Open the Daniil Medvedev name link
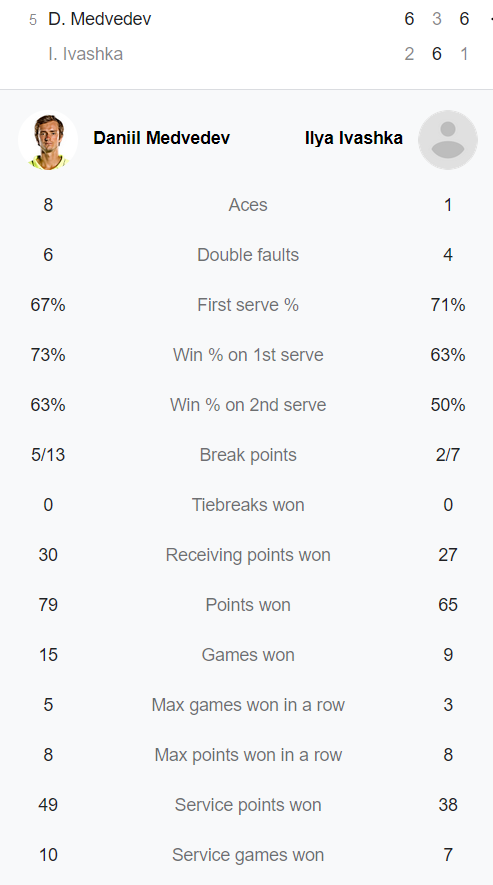493x885 pixels. pyautogui.click(x=162, y=138)
